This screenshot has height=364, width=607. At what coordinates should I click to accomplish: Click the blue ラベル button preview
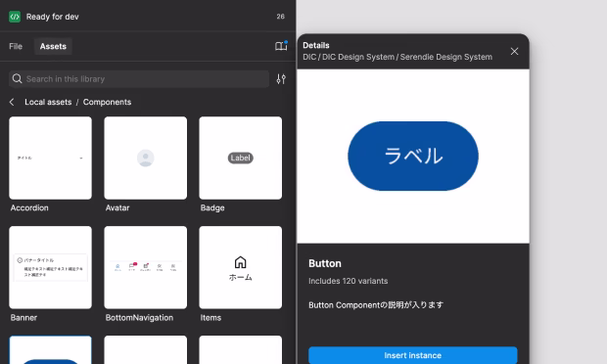coord(413,156)
